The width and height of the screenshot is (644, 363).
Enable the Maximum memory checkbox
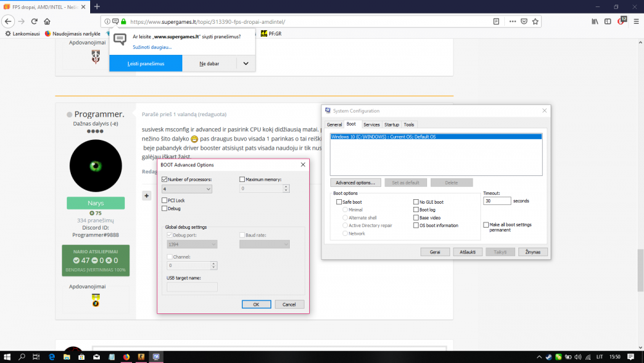pos(242,179)
